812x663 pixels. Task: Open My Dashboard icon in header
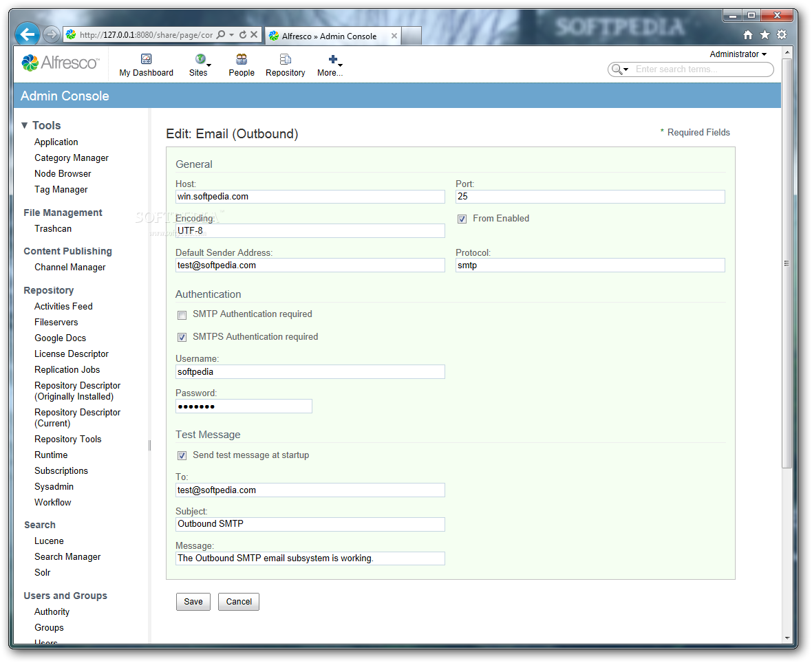pos(146,59)
